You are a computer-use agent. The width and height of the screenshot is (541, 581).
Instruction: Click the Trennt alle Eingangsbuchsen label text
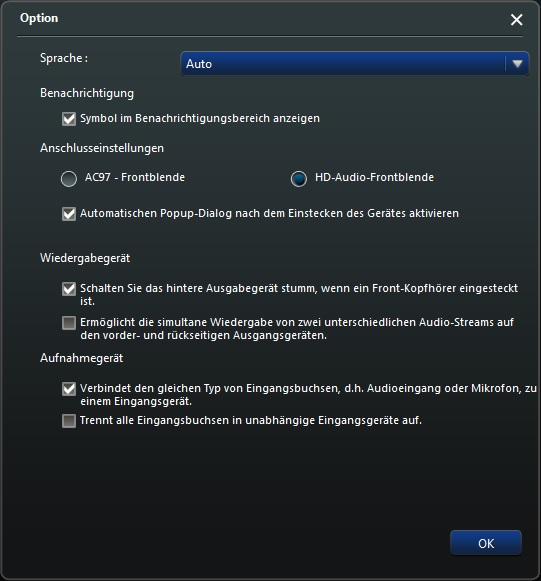[251, 421]
